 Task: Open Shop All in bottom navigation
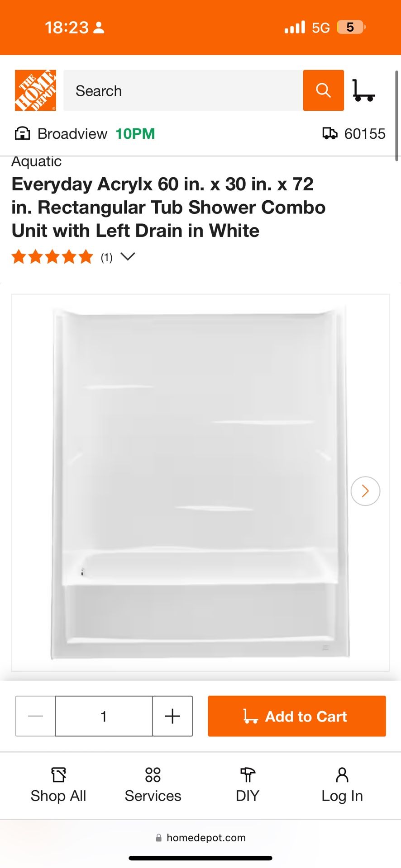pos(58,786)
